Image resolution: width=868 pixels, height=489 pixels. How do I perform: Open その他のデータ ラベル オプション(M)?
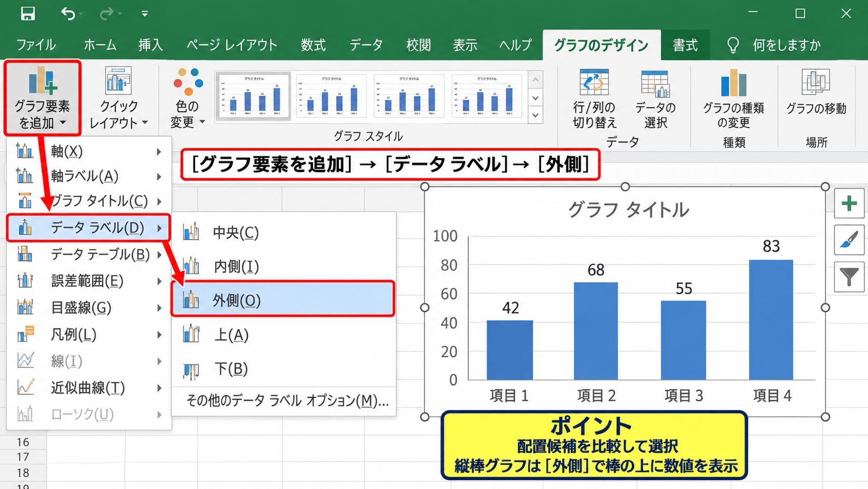tap(283, 400)
